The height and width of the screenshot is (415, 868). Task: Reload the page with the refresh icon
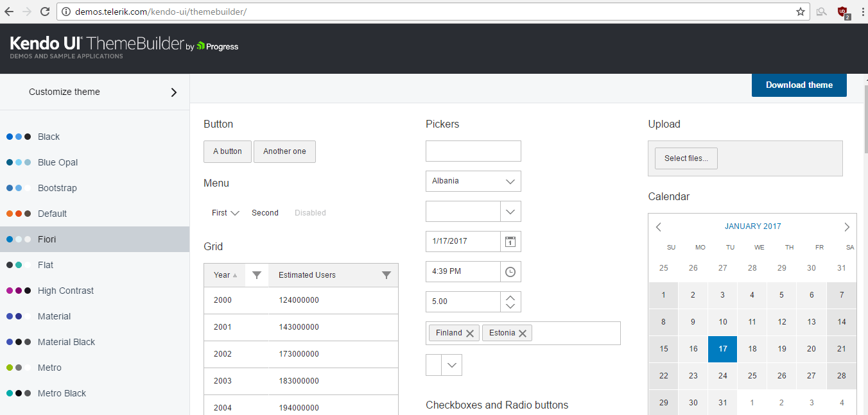coord(45,12)
